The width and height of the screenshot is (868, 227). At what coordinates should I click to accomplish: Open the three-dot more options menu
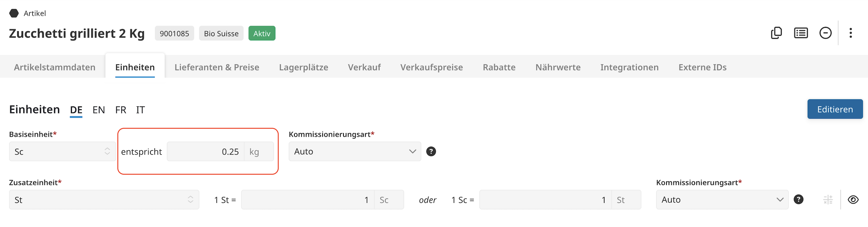(850, 33)
